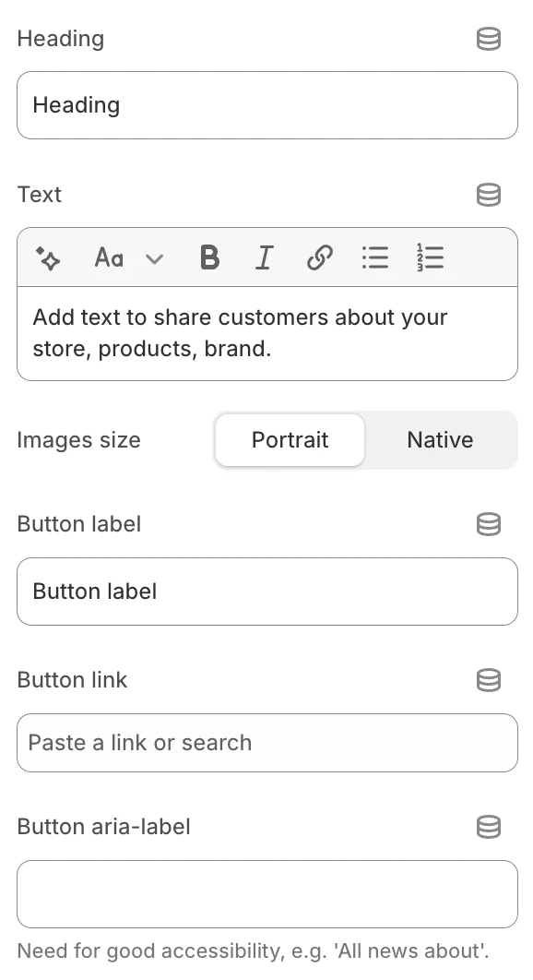Insert a link using the chain icon
Image resolution: width=533 pixels, height=980 pixels.
click(319, 257)
